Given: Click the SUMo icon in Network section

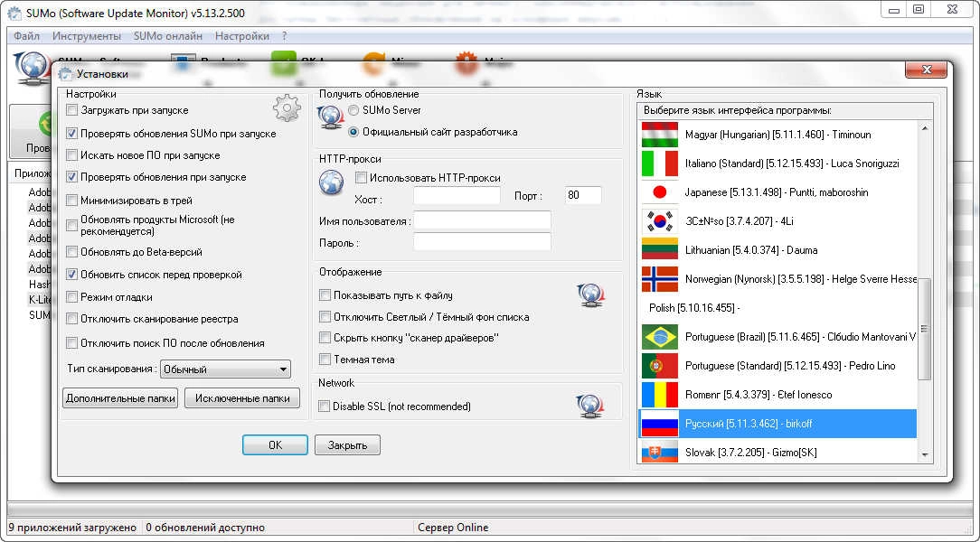Looking at the screenshot, I should (x=590, y=406).
